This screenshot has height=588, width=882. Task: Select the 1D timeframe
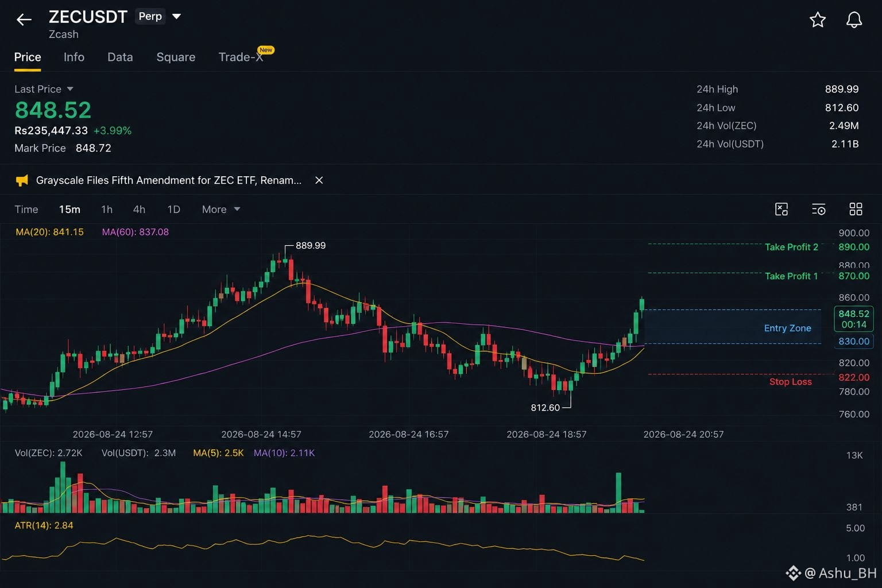pos(173,210)
